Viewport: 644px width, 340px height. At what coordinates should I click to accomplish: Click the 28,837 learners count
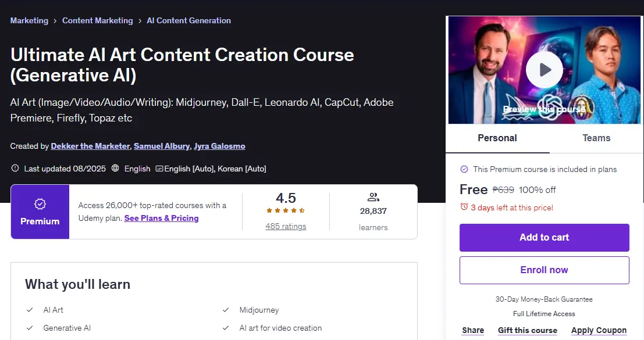(x=373, y=211)
